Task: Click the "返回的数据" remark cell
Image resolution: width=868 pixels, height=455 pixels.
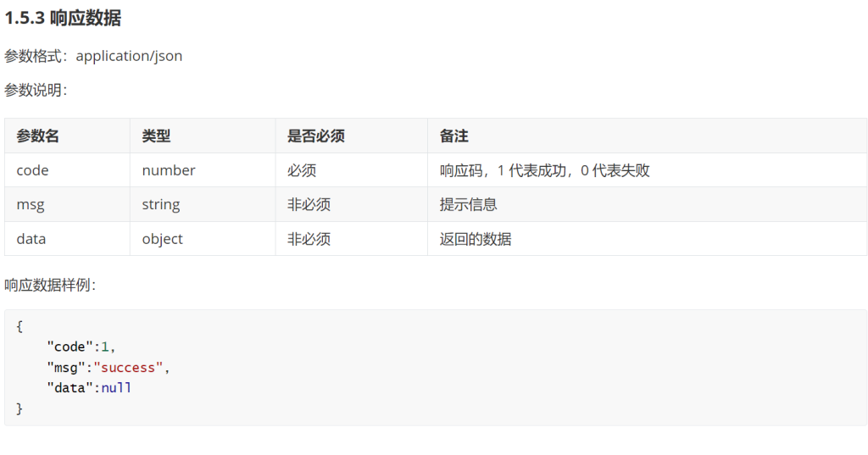Action: pyautogui.click(x=475, y=239)
